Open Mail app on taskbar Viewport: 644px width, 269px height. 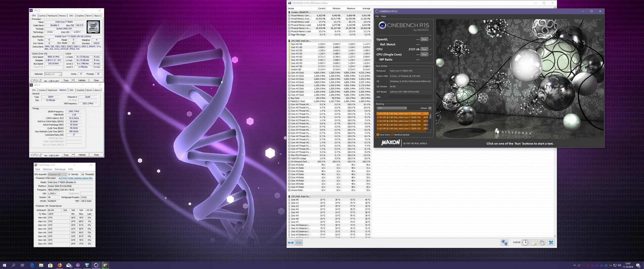point(69,265)
